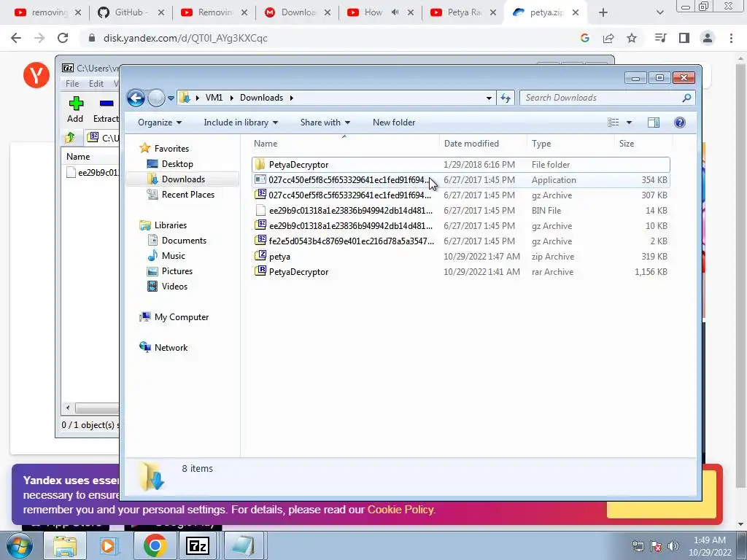This screenshot has width=747, height=560.
Task: Open the view options dropdown arrow
Action: [x=629, y=122]
